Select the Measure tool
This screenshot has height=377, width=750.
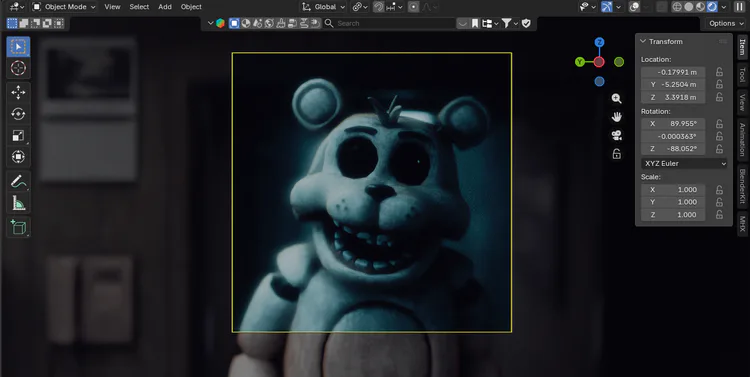[18, 203]
